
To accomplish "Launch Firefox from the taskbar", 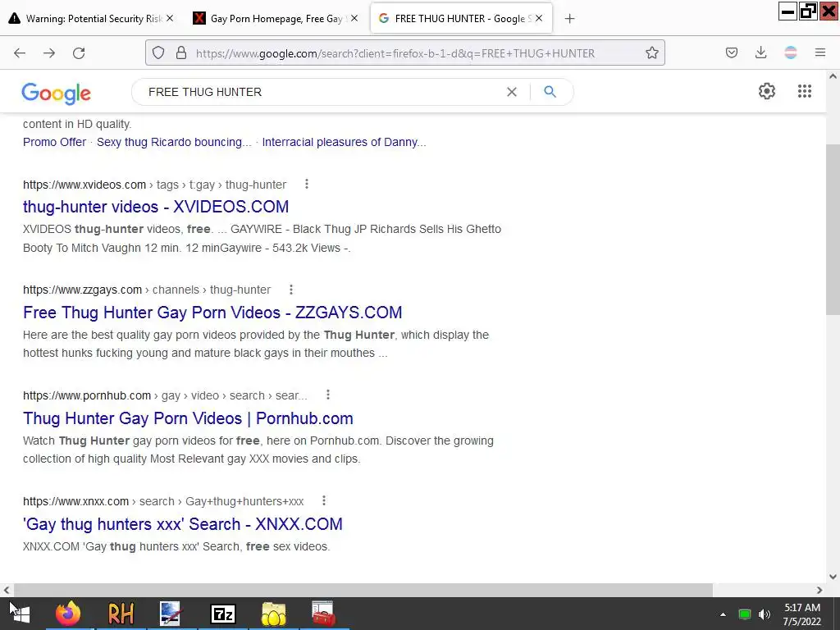I will click(x=68, y=614).
